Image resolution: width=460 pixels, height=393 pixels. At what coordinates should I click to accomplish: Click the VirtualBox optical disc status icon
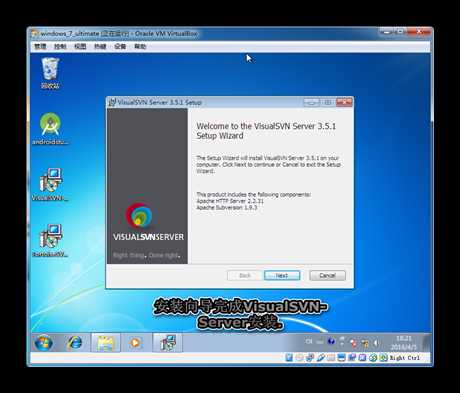pos(300,358)
